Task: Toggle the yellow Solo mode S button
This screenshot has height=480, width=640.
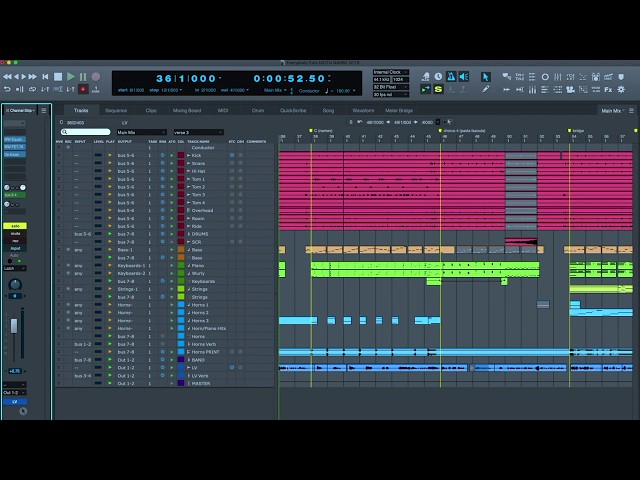Action: (438, 89)
